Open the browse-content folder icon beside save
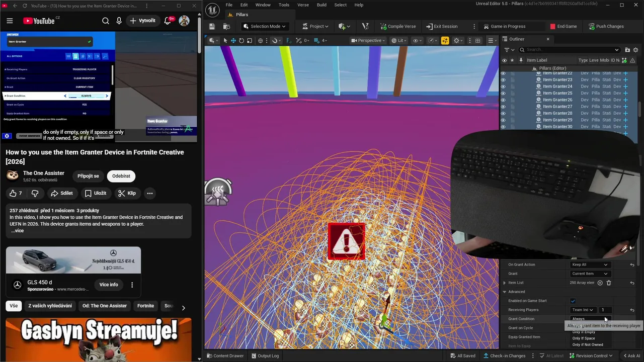The width and height of the screenshot is (644, 362). (x=226, y=26)
